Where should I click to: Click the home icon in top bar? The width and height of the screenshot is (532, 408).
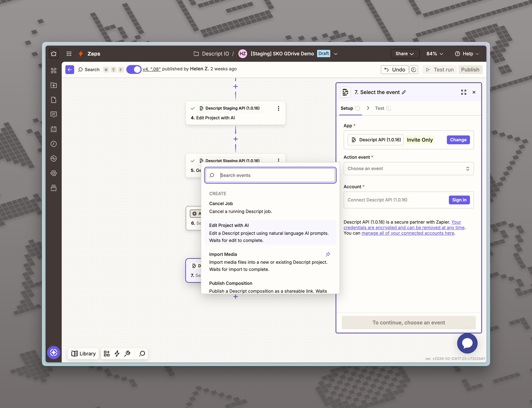click(54, 54)
